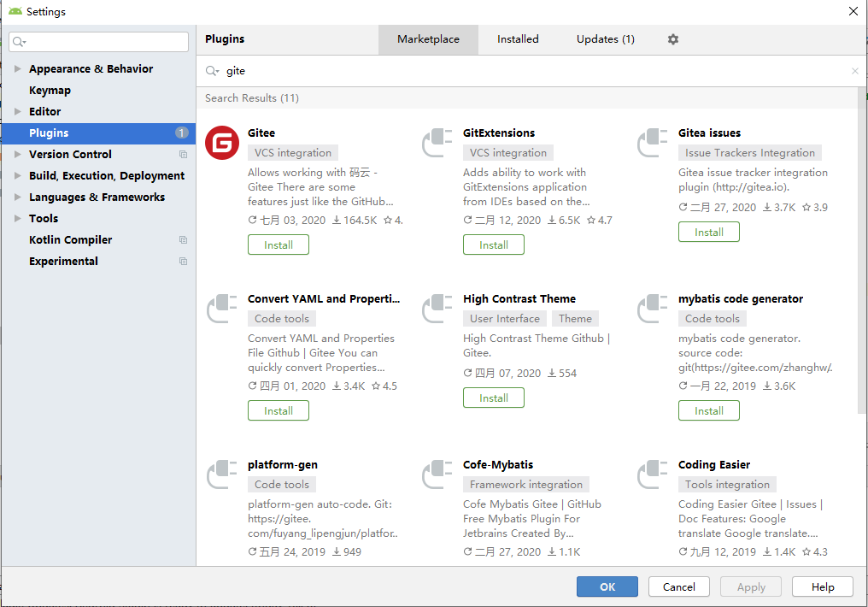Screen dimensions: 868x607
Task: Switch to the Installed tab
Action: coord(518,39)
